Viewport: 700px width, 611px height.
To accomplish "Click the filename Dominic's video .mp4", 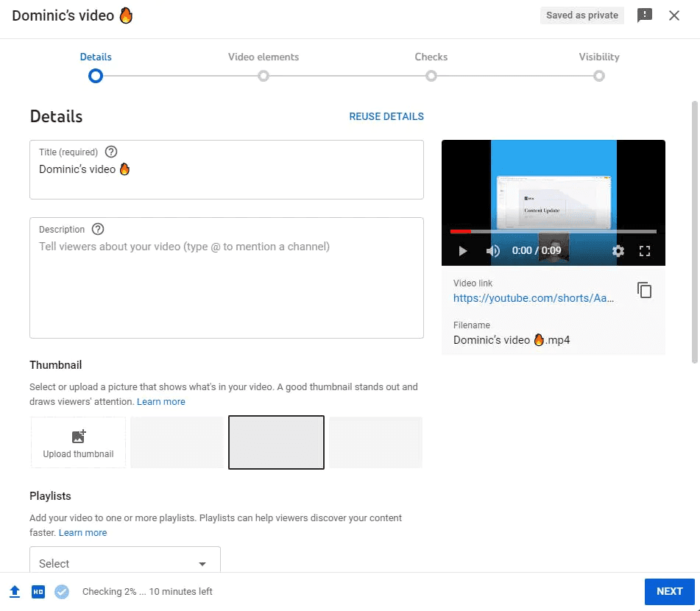I will click(512, 340).
